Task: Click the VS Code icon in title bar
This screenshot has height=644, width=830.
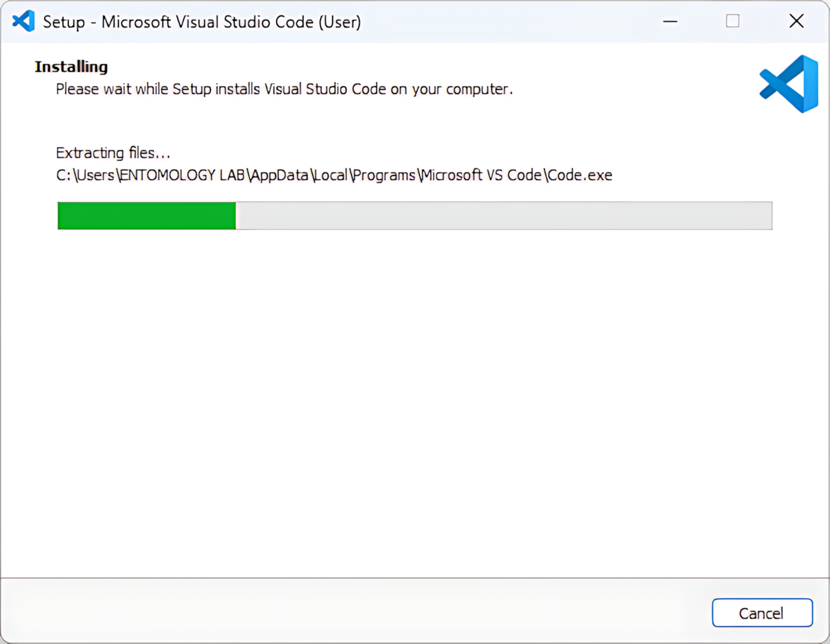Action: [x=23, y=22]
